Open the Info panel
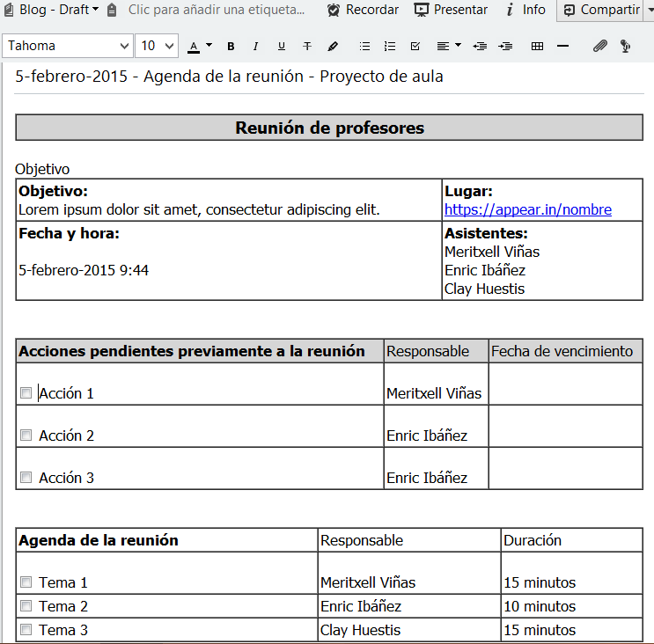The width and height of the screenshot is (654, 644). pyautogui.click(x=525, y=10)
